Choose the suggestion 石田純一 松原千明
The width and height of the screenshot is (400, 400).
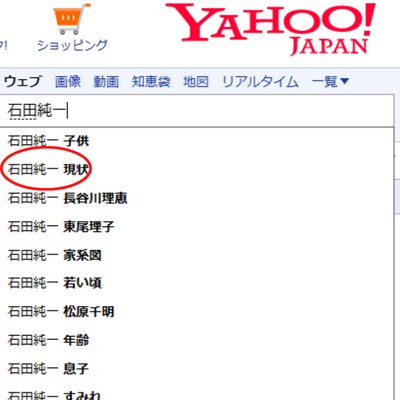(197, 312)
